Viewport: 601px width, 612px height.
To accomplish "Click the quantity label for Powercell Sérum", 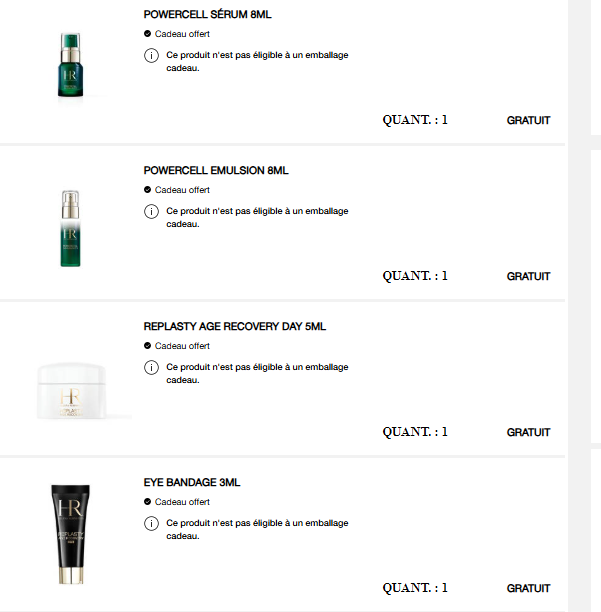I will coord(415,120).
